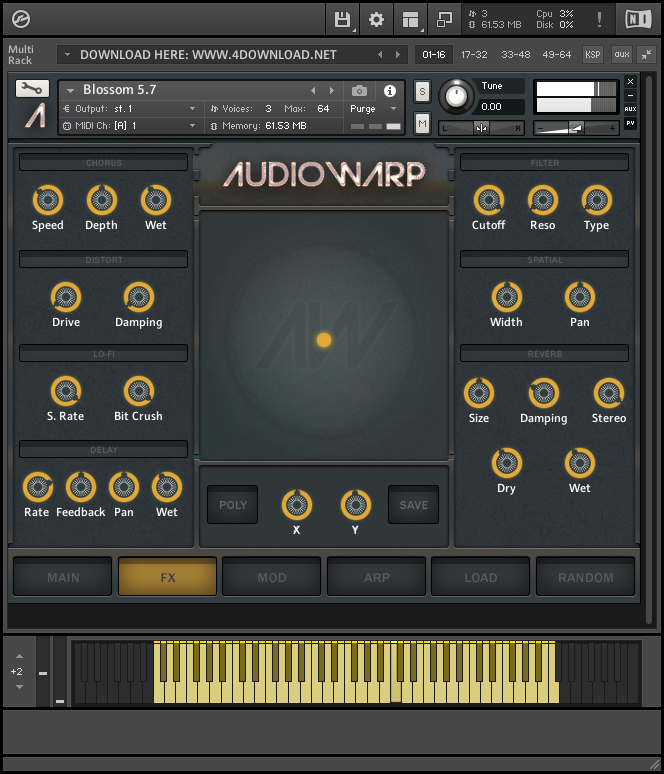Viewport: 664px width, 774px height.
Task: Toggle the CHORUS effect header
Action: tap(104, 162)
